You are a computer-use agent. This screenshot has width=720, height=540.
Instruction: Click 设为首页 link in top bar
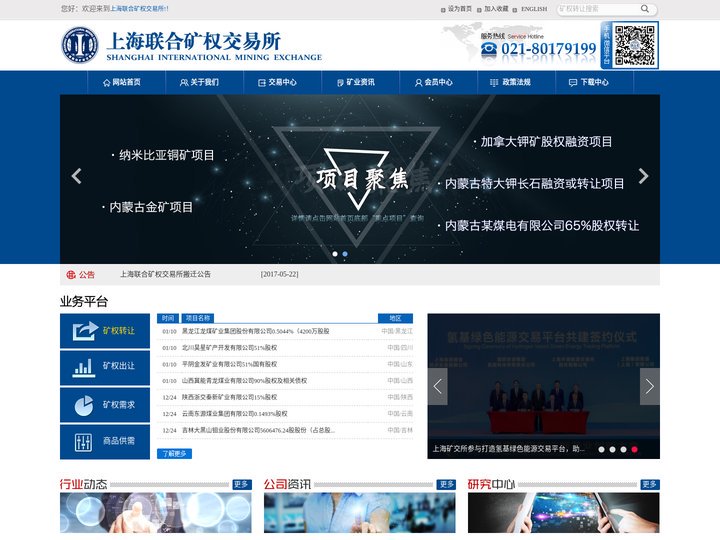click(x=460, y=9)
